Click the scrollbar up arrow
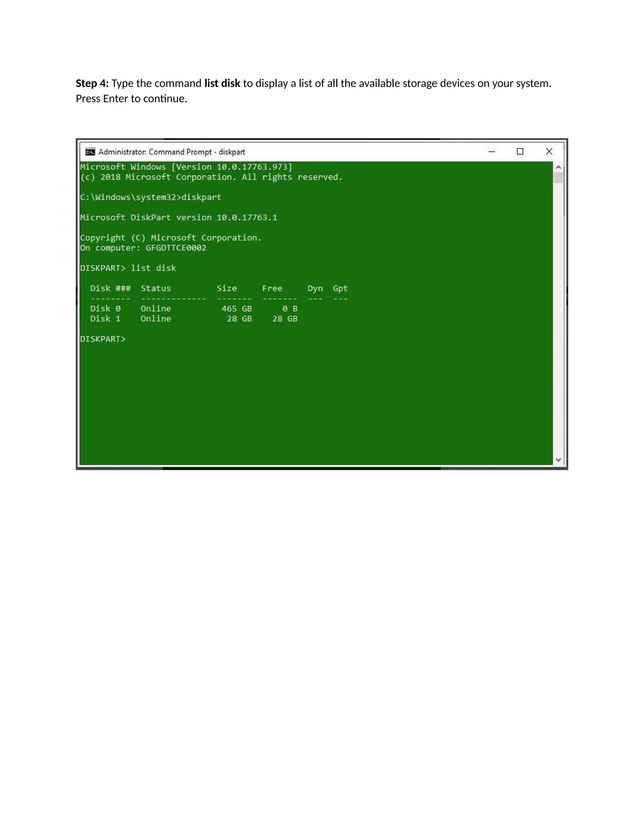This screenshot has width=644, height=833. tap(558, 167)
